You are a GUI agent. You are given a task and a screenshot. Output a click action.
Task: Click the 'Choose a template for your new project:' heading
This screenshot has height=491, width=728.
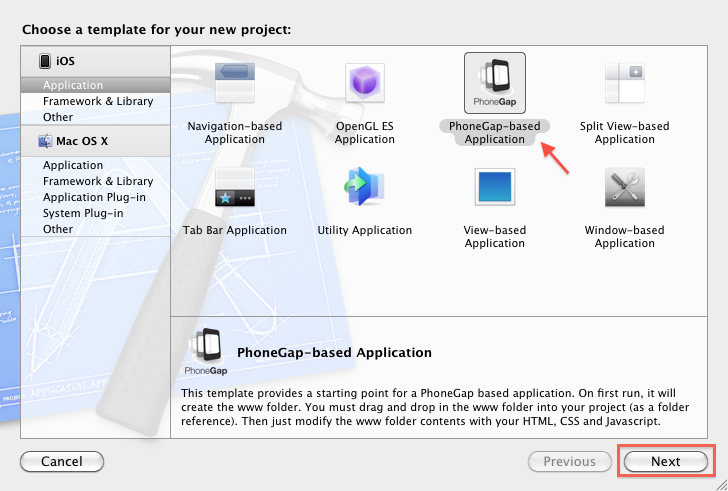[156, 30]
